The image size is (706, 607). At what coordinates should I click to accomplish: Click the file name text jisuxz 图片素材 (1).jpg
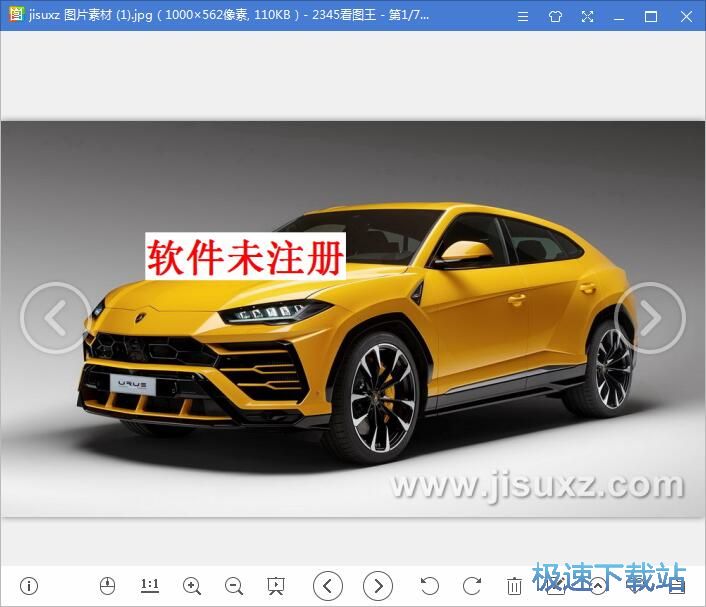(x=91, y=15)
